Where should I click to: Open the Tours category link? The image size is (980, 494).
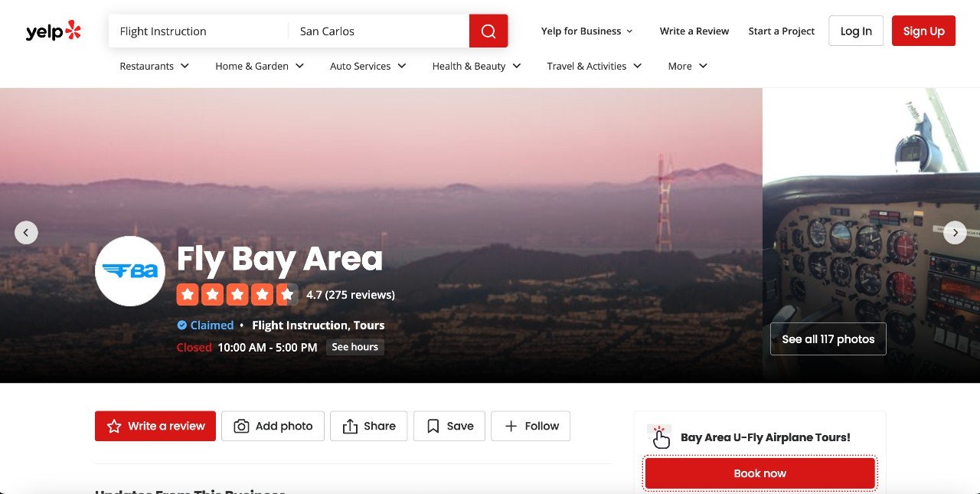(369, 326)
